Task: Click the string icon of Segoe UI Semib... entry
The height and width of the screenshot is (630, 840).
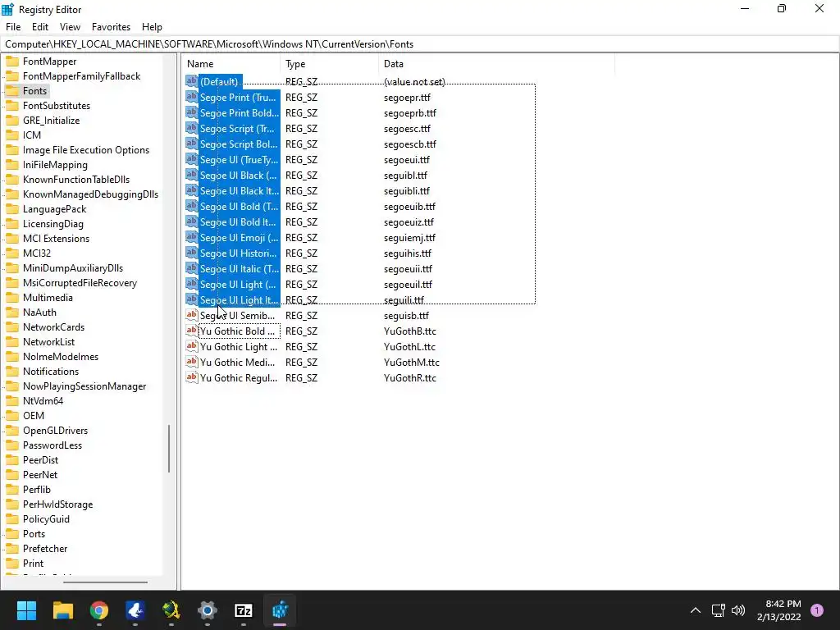Action: 191,315
